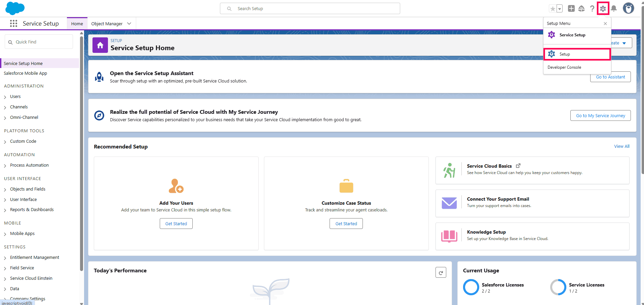
Task: Refresh Today's Performance panel
Action: 441,272
